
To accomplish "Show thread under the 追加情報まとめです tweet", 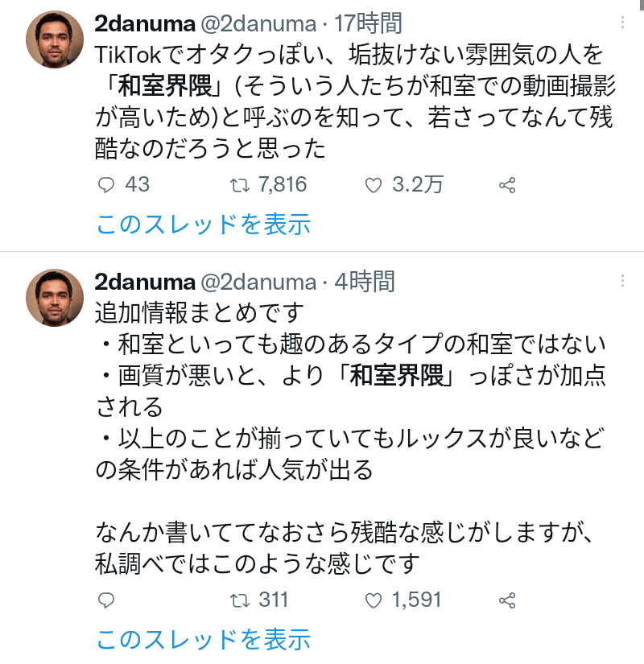I will click(203, 640).
